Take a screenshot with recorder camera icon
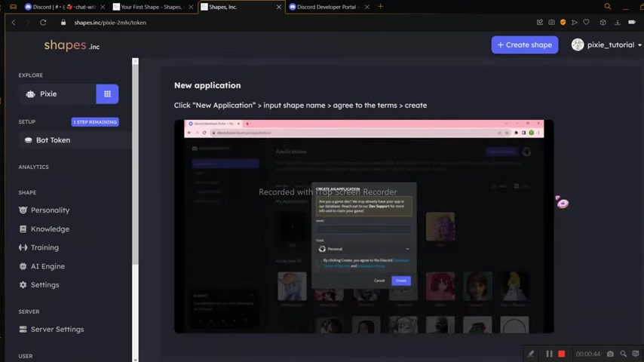This screenshot has width=644, height=362. coord(610,354)
